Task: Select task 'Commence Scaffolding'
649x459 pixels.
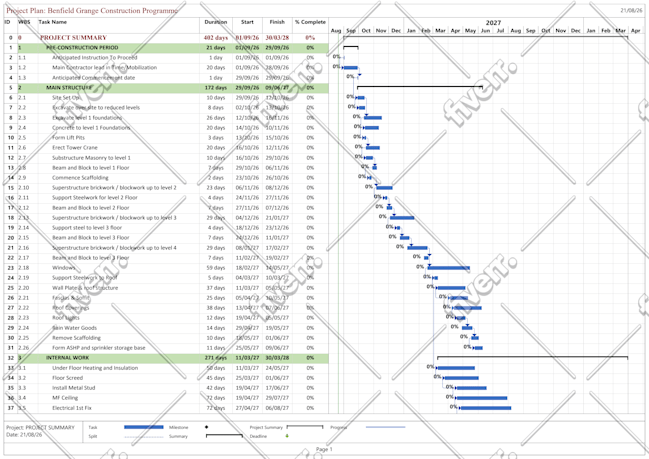Action: (80, 178)
